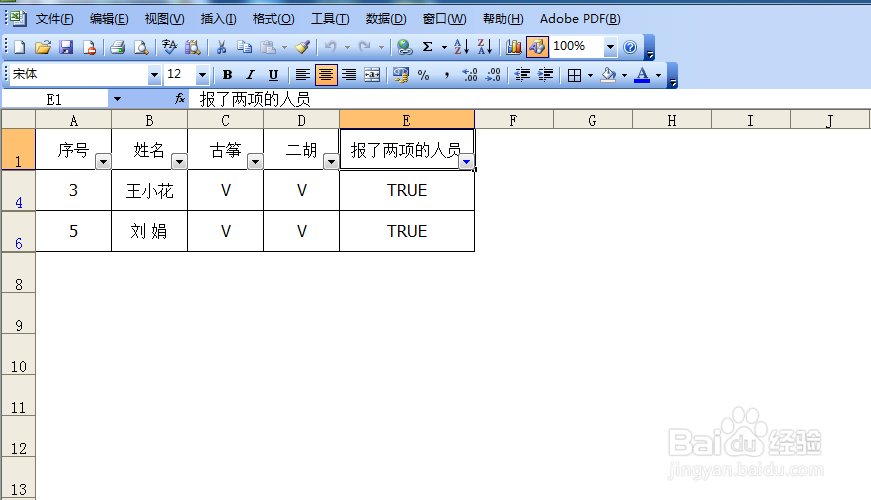Viewport: 871px width, 500px height.
Task: Copy selection icon
Action: pos(244,47)
